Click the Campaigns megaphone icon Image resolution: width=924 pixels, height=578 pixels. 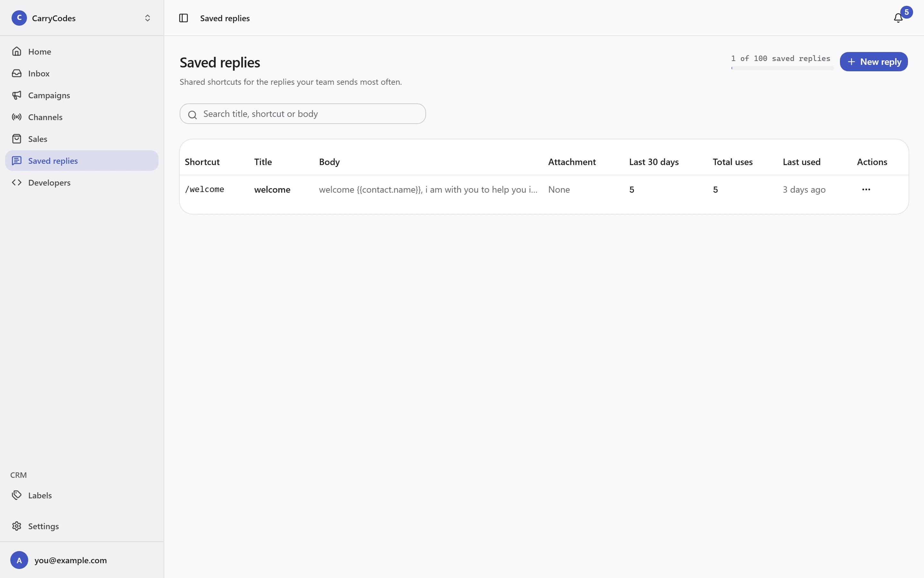coord(16,95)
